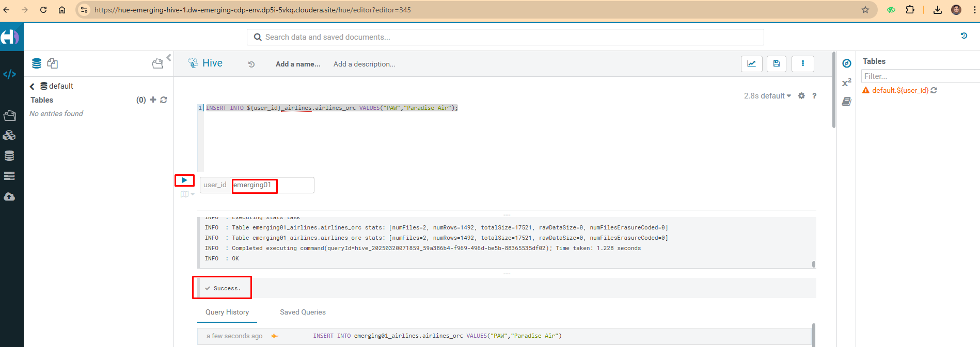Click into the SQL INSERT statement editor
The image size is (980, 347).
(x=332, y=108)
